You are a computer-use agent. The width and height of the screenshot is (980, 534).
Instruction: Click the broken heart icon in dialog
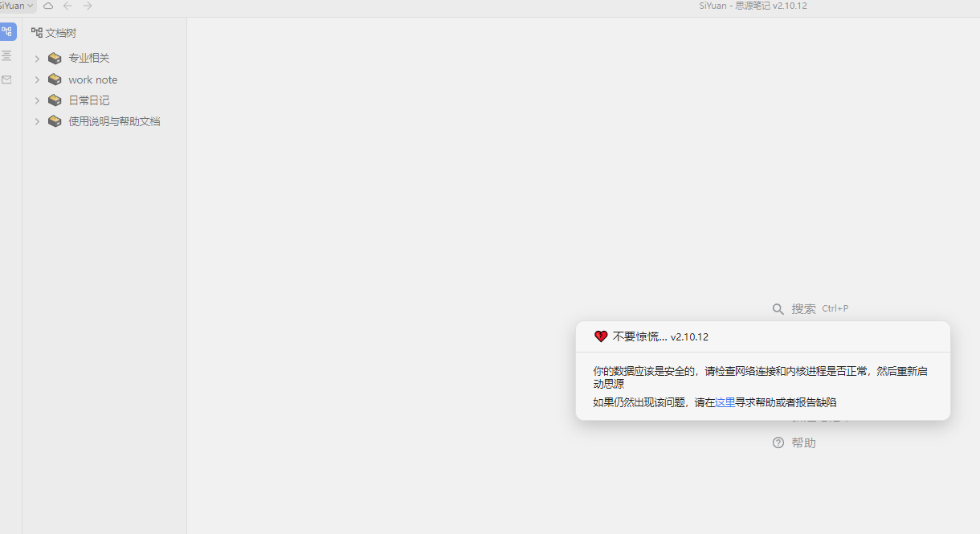(601, 336)
